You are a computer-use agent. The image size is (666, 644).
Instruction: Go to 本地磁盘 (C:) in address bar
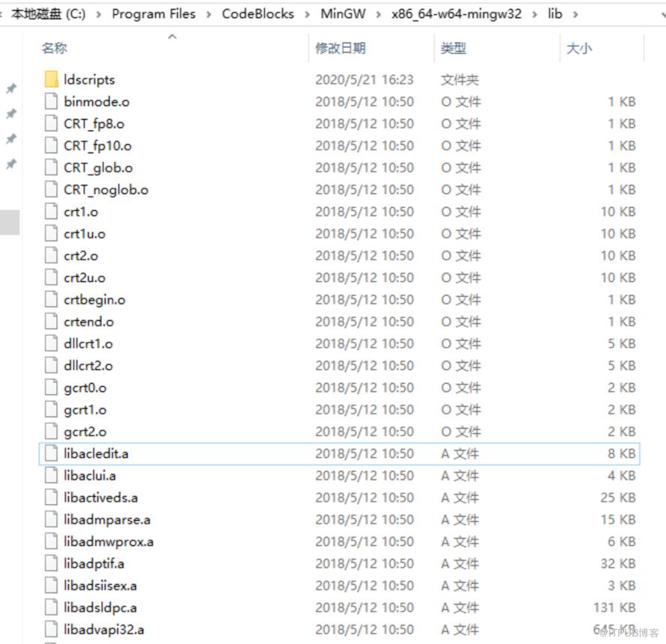(x=48, y=14)
